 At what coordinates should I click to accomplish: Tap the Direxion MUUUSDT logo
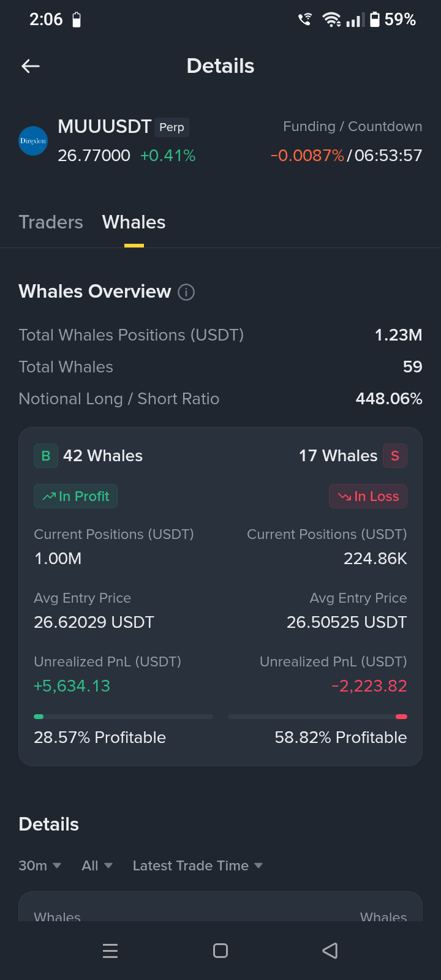tap(33, 141)
